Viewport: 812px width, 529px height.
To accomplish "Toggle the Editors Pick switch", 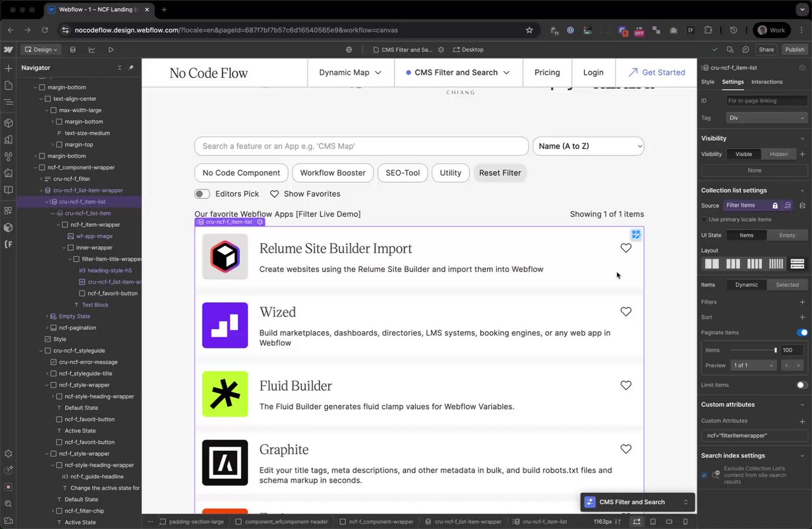I will 202,194.
